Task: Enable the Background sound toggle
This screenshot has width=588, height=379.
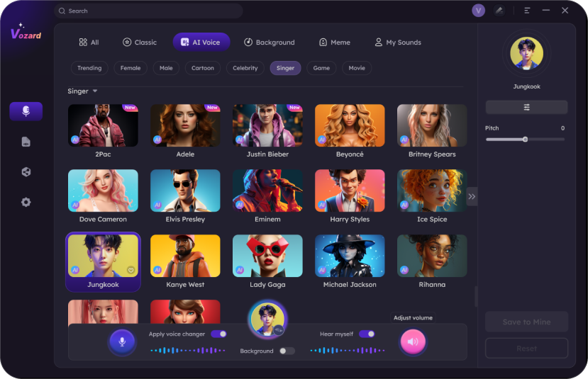Action: [287, 351]
